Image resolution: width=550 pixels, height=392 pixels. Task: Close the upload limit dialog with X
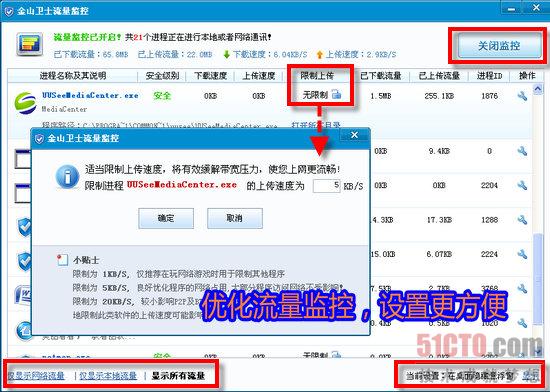[355, 135]
